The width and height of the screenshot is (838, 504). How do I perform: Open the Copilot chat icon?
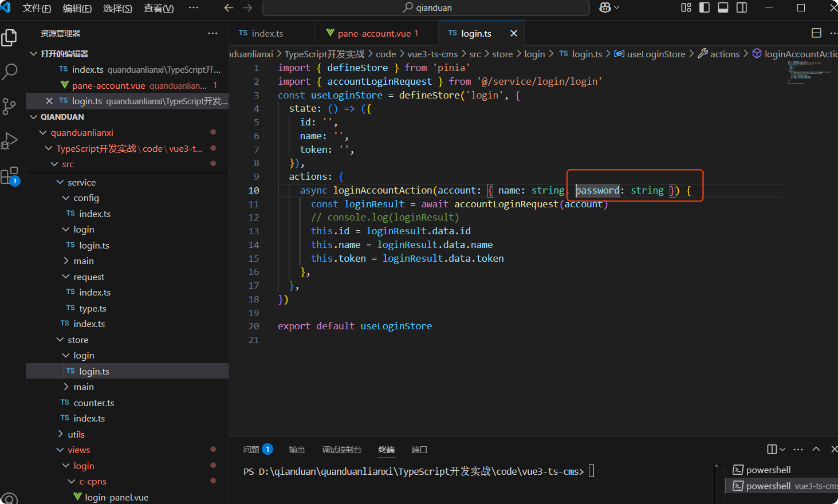tap(605, 7)
